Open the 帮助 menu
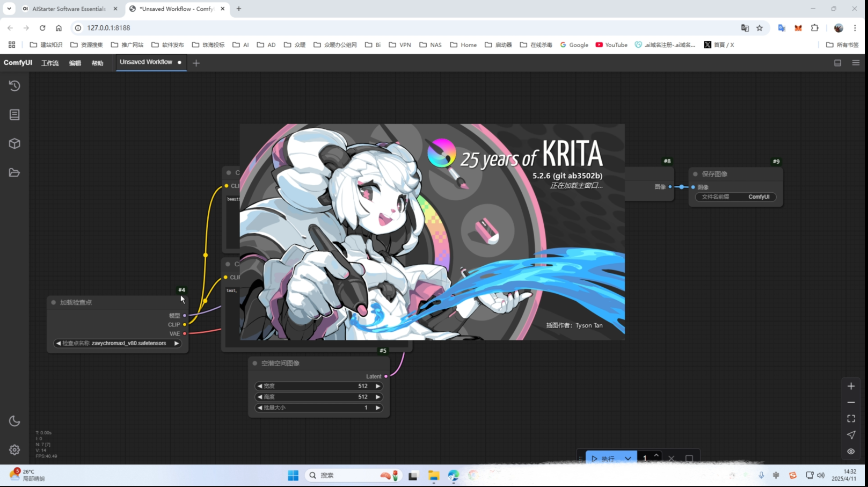This screenshot has height=487, width=868. click(x=97, y=63)
